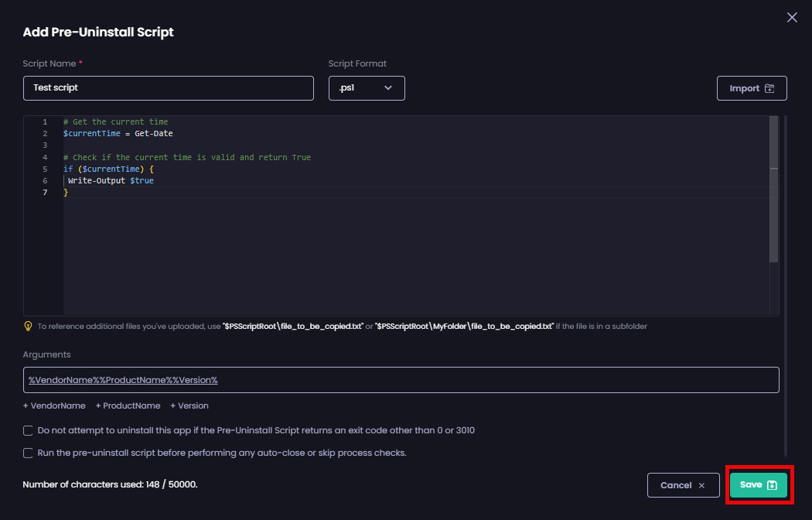This screenshot has width=812, height=520.
Task: Check the run-before-auto-close-checks option
Action: [x=28, y=453]
